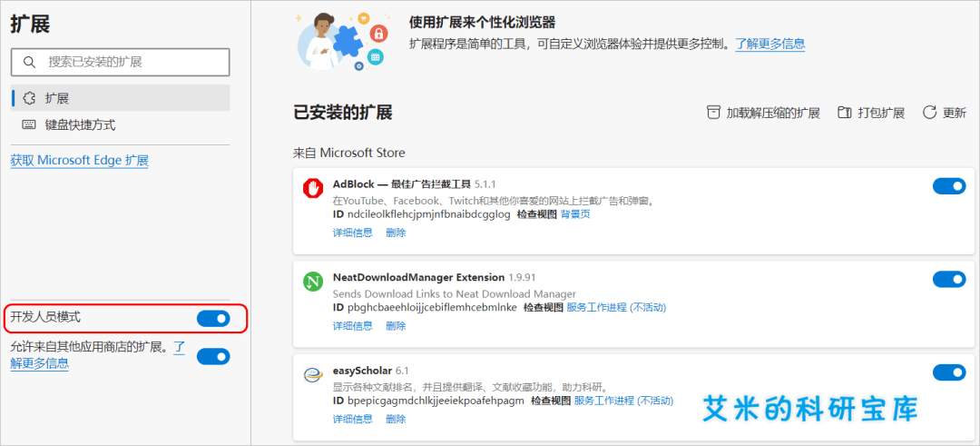The image size is (980, 446).
Task: Toggle 开发人员模式 switch
Action: pos(213,319)
